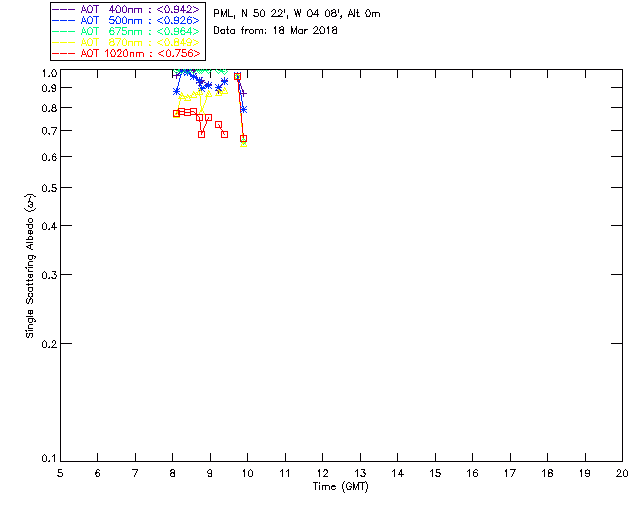The width and height of the screenshot is (640, 512).
Task: Click the red dashed line sample in legend
Action: coord(64,53)
